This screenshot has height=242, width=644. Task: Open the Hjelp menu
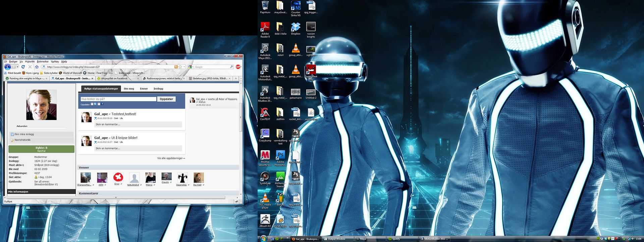(64, 62)
